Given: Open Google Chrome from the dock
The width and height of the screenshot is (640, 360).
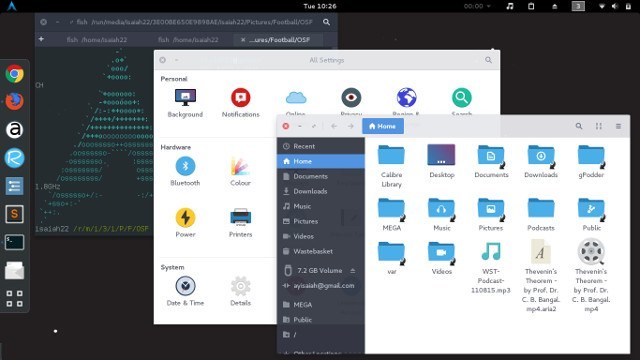Looking at the screenshot, I should coord(14,74).
